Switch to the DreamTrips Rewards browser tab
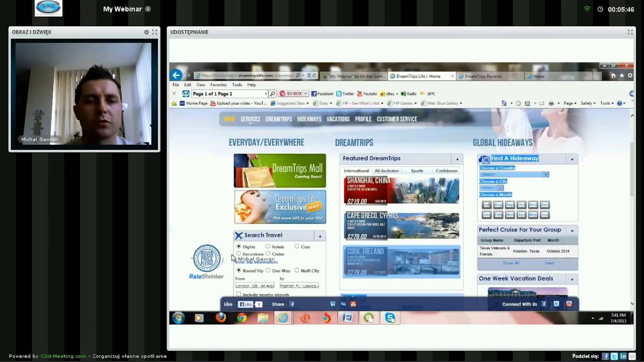This screenshot has width=644, height=362. click(489, 76)
